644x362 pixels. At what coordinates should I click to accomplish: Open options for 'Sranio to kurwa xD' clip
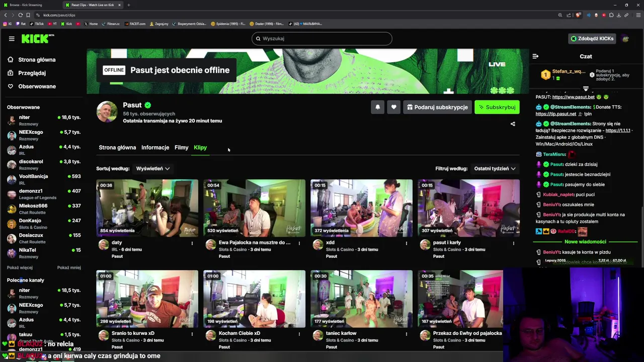(192, 334)
